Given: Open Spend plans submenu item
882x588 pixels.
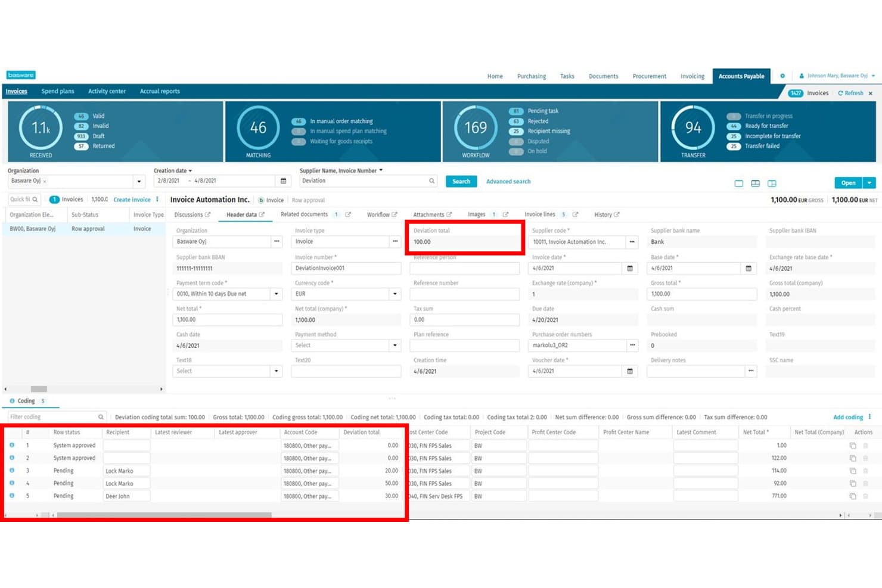Looking at the screenshot, I should click(58, 91).
